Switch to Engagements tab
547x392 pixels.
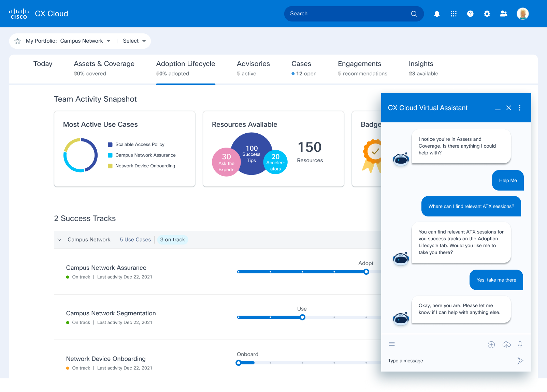[x=362, y=68]
